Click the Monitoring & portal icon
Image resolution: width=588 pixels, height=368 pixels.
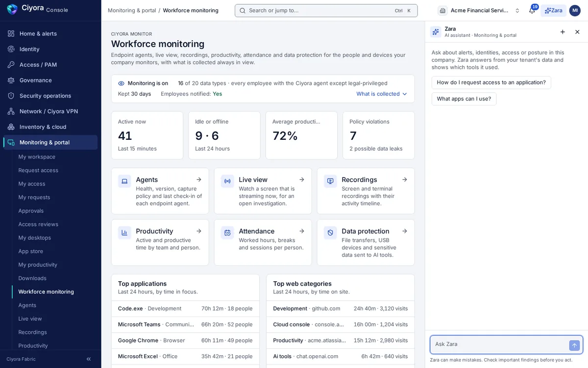11,142
